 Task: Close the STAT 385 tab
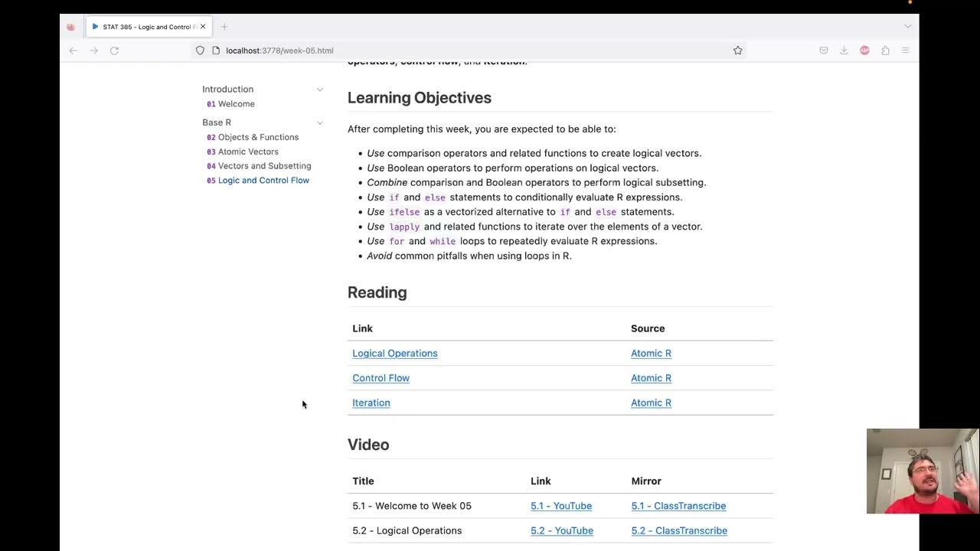[203, 27]
